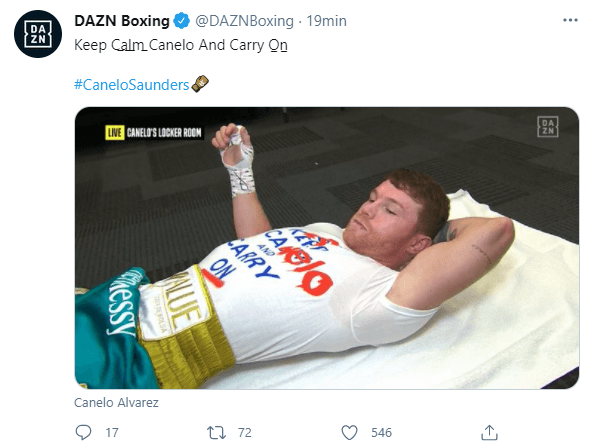Click the DAZN Boxing display name
The width and height of the screenshot is (594, 447).
122,21
